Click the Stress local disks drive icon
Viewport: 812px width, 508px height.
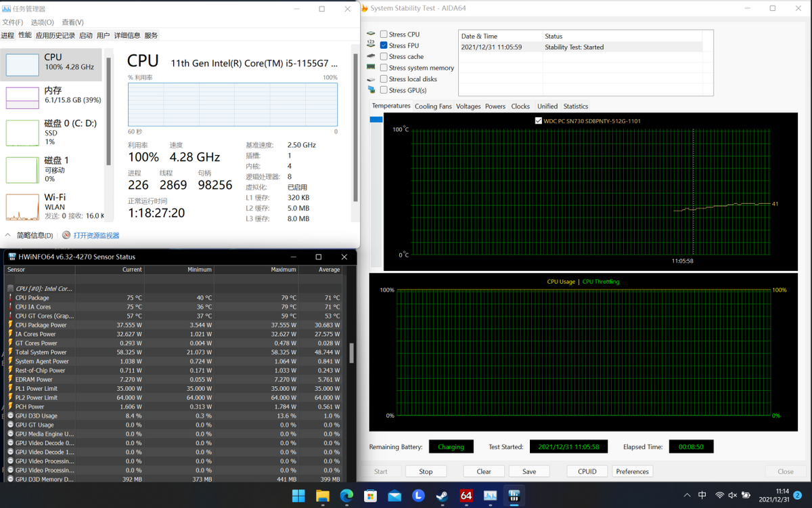click(x=371, y=79)
